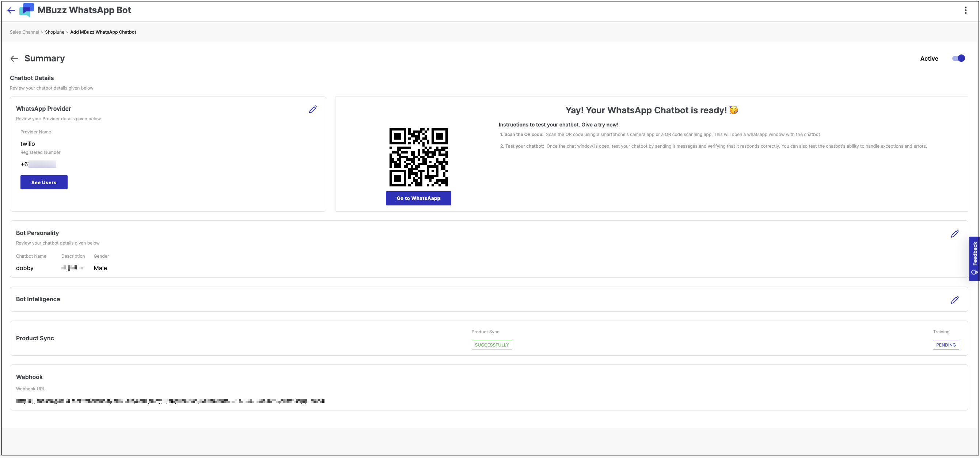Open Sales Channel breadcrumb link

(24, 33)
